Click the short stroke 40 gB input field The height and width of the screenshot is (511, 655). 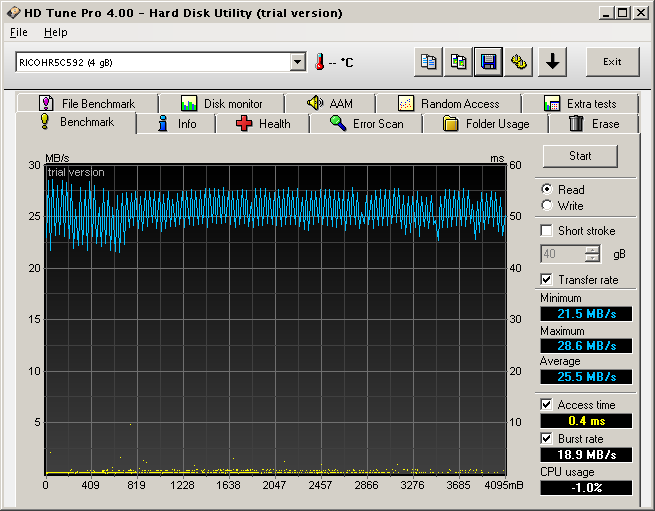(x=562, y=254)
